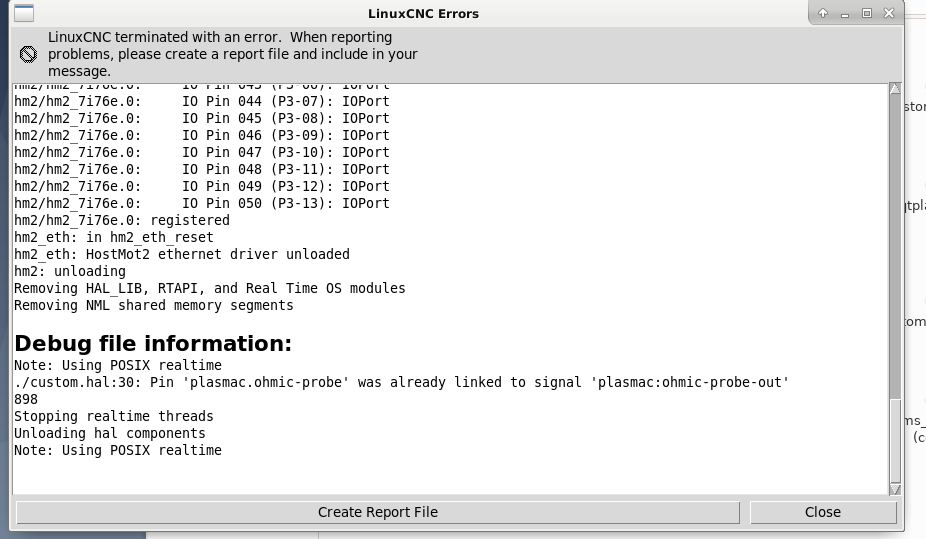
Task: Click the error stop icon beside the message
Action: [x=28, y=54]
